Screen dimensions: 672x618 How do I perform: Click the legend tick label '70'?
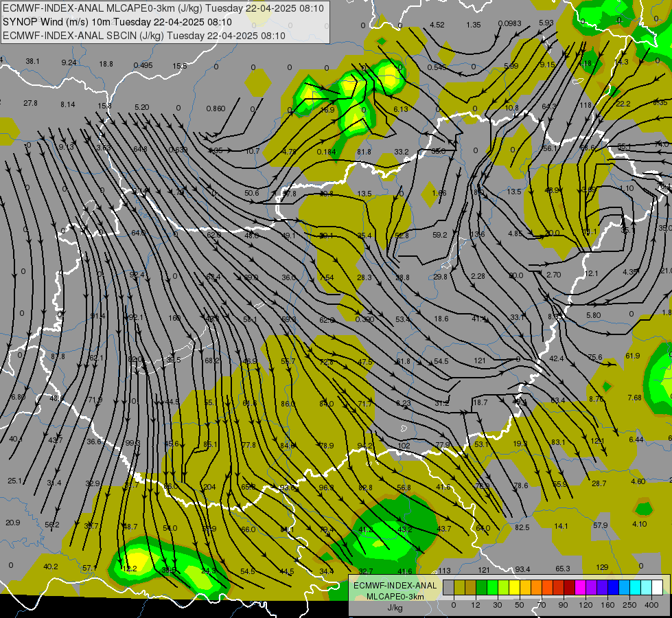(x=542, y=605)
